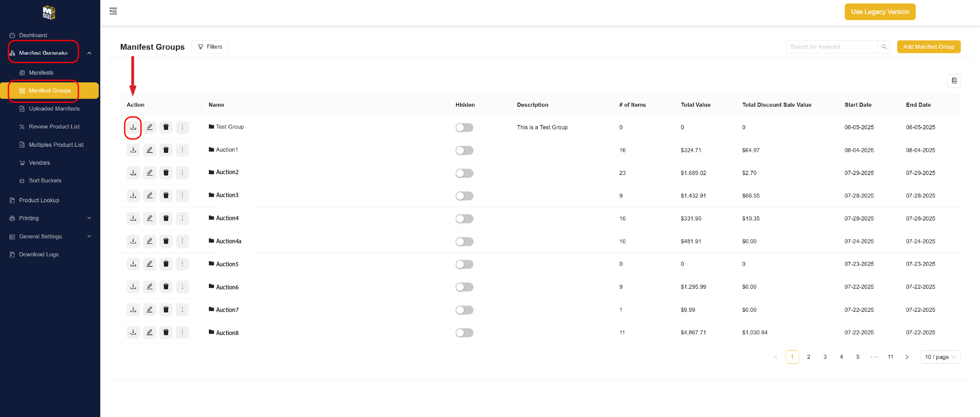This screenshot has width=980, height=417.
Task: Collapse the Manifest Generator menu
Action: click(x=89, y=53)
